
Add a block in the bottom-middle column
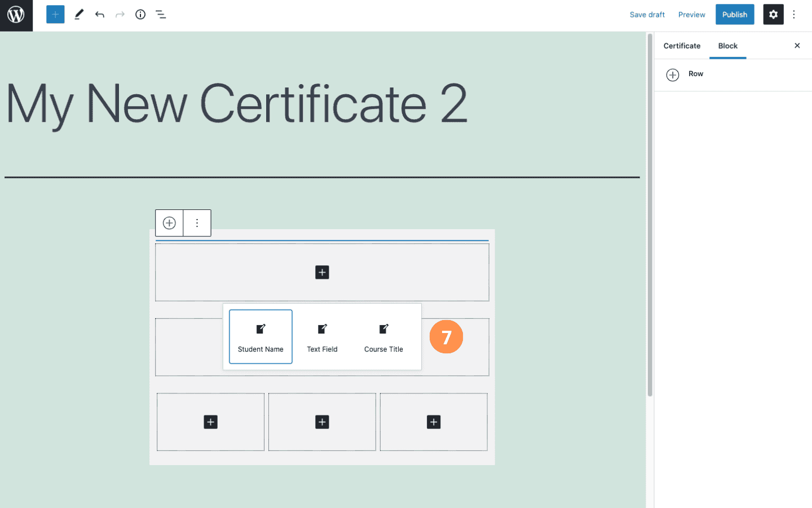click(x=322, y=422)
